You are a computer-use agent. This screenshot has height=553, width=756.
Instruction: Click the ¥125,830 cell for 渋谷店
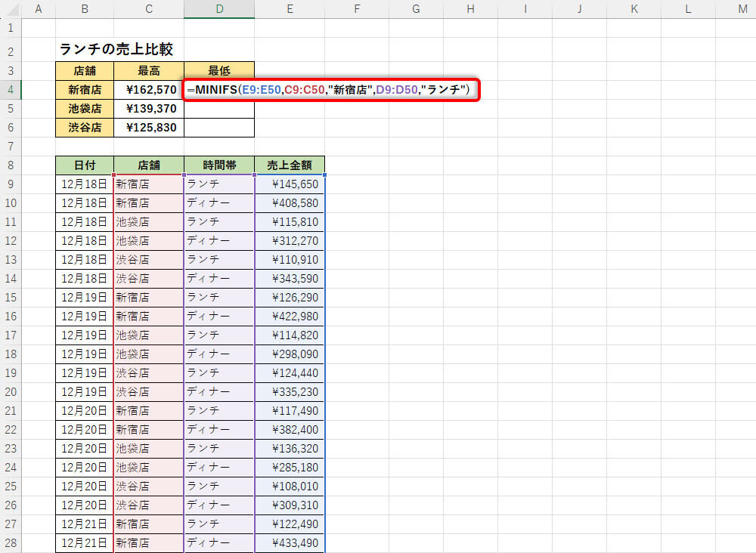149,128
